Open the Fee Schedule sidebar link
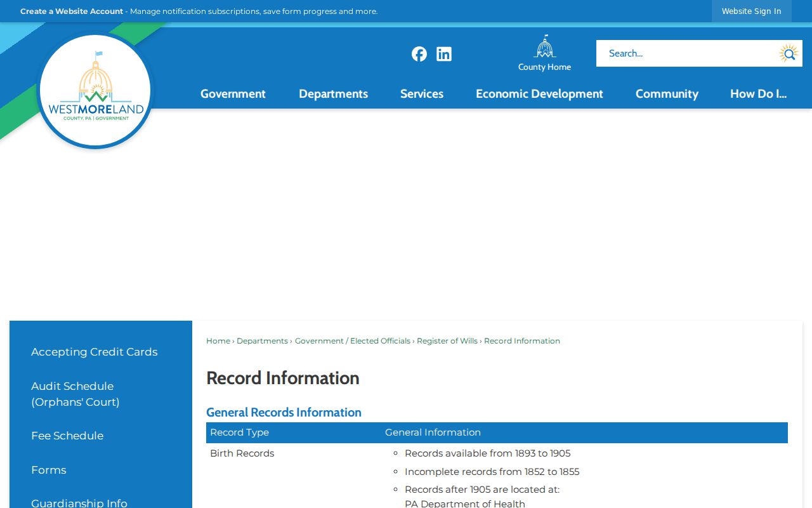The width and height of the screenshot is (812, 508). (67, 436)
